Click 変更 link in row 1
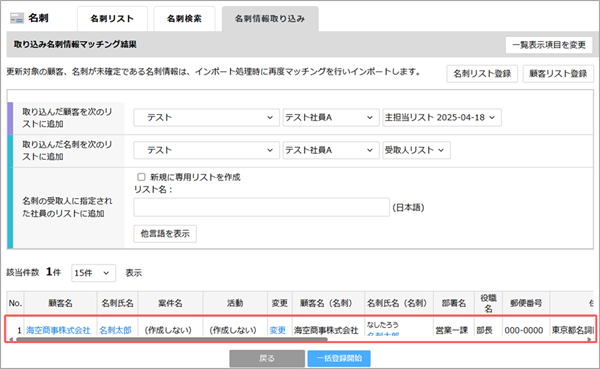The width and height of the screenshot is (600, 369). pos(278,330)
